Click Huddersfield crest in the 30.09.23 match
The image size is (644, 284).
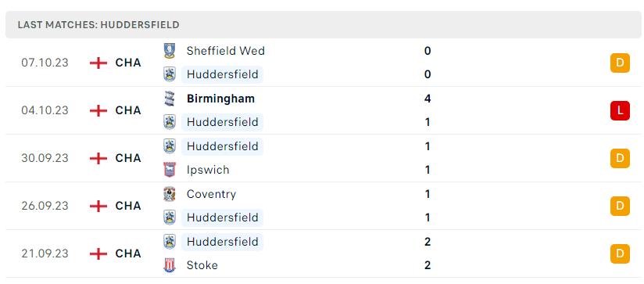coord(170,146)
